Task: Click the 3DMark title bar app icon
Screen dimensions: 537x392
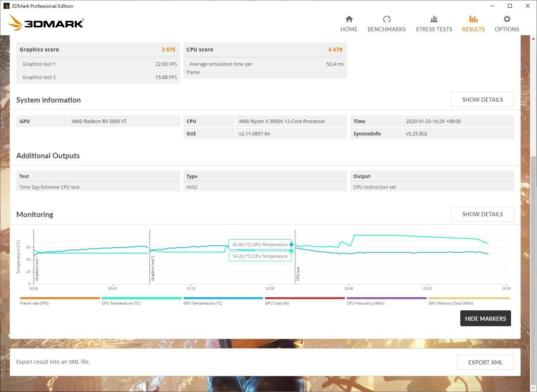Action: [x=6, y=6]
